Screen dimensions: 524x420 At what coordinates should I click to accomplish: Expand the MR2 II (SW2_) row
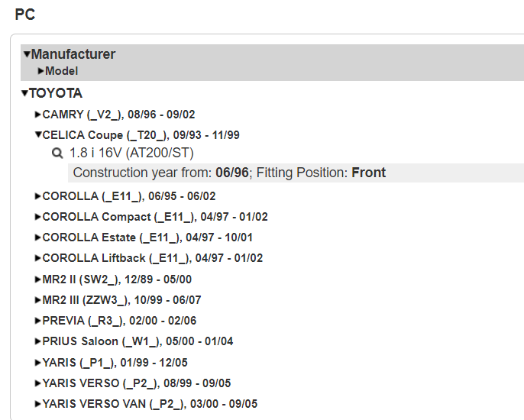click(38, 279)
